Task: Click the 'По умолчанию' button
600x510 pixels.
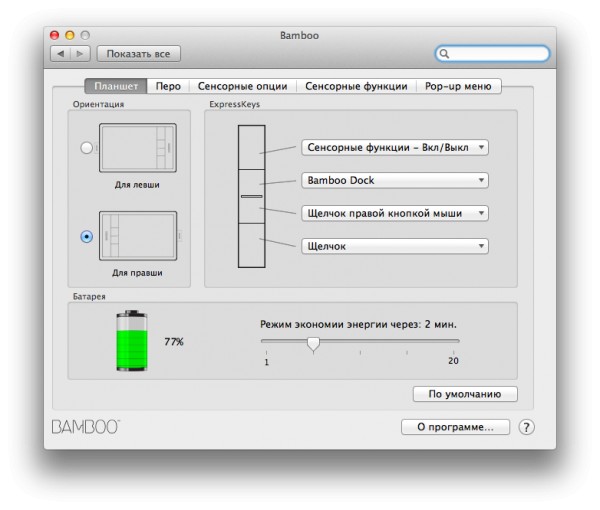Action: (x=465, y=394)
